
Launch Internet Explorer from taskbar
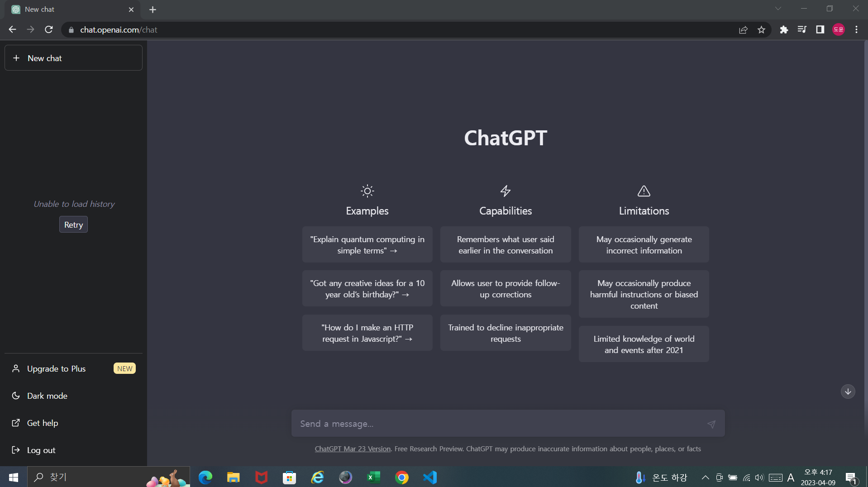(x=317, y=477)
